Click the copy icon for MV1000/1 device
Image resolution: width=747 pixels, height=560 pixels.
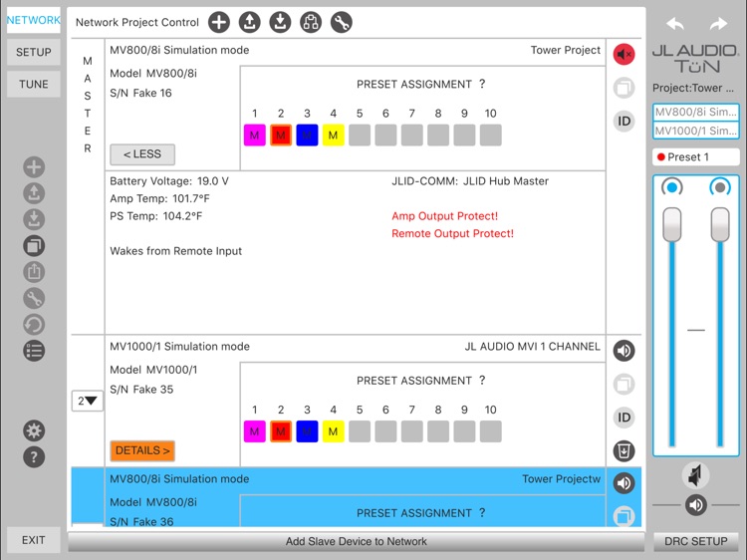coord(623,385)
